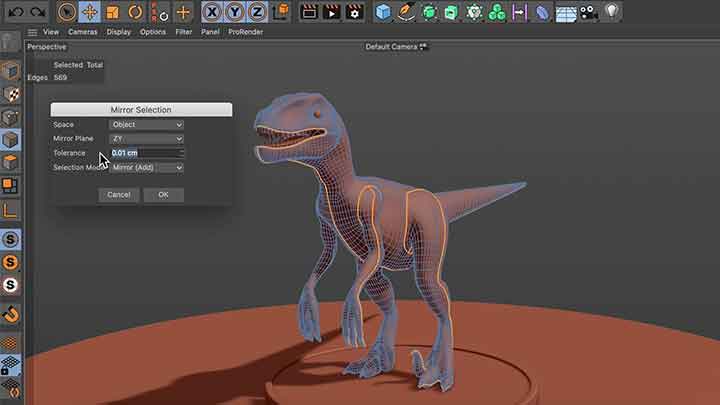Screen dimensions: 720x405
Task: Enable Viewport Solo Hierarchy
Action: pos(10,285)
